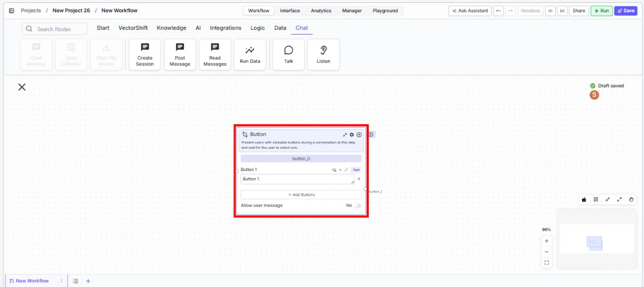Select New Workflow in the breadcrumb
The image size is (644, 287).
(x=119, y=11)
